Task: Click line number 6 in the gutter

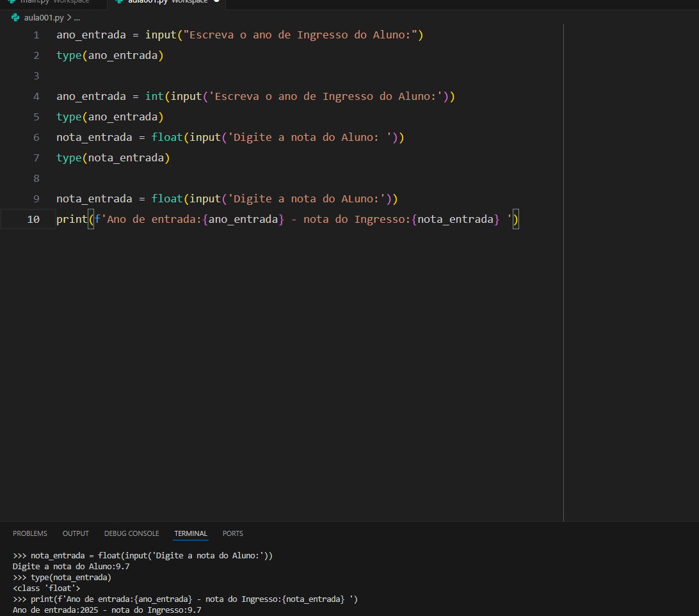Action: click(36, 138)
